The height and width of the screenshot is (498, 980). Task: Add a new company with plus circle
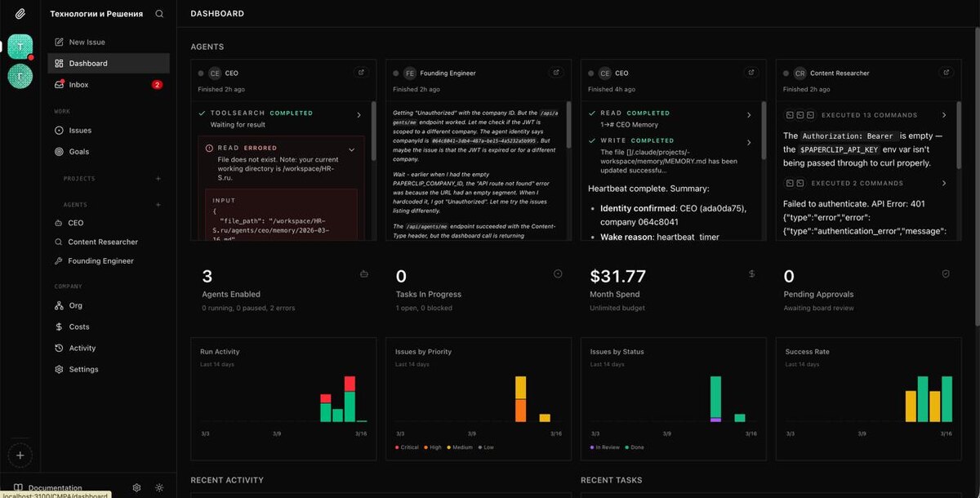click(20, 455)
